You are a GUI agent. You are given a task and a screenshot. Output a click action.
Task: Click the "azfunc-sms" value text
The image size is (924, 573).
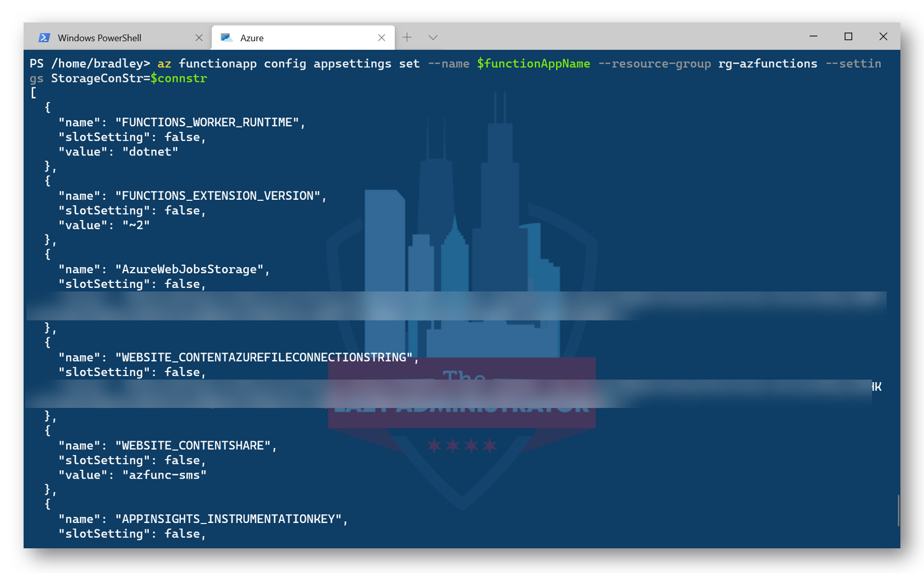pyautogui.click(x=165, y=475)
